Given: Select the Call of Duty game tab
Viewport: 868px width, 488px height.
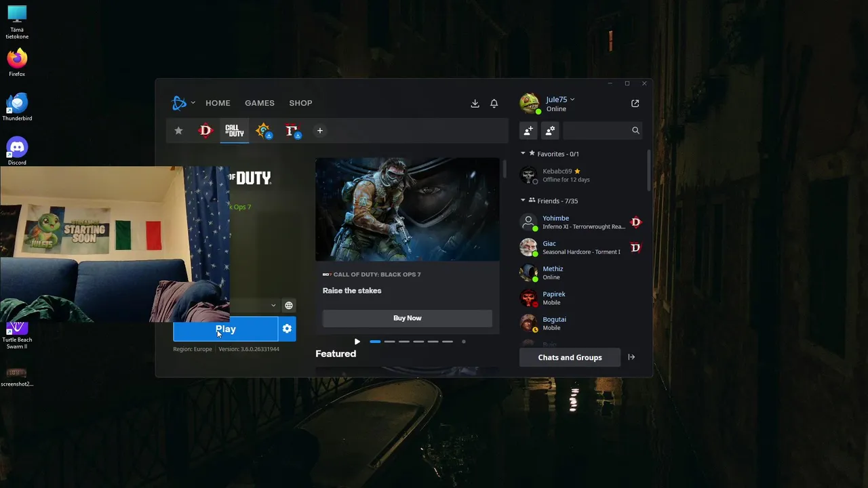Looking at the screenshot, I should point(235,131).
